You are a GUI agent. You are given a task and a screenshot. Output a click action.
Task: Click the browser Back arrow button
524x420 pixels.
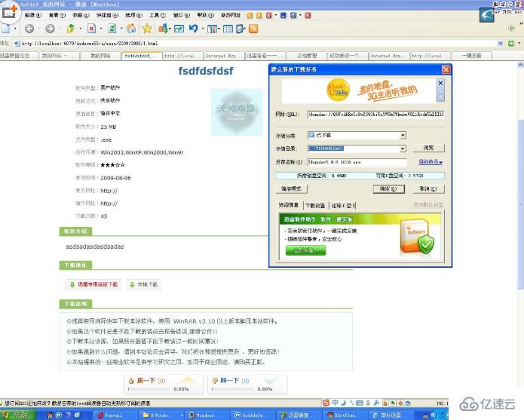coord(29,29)
